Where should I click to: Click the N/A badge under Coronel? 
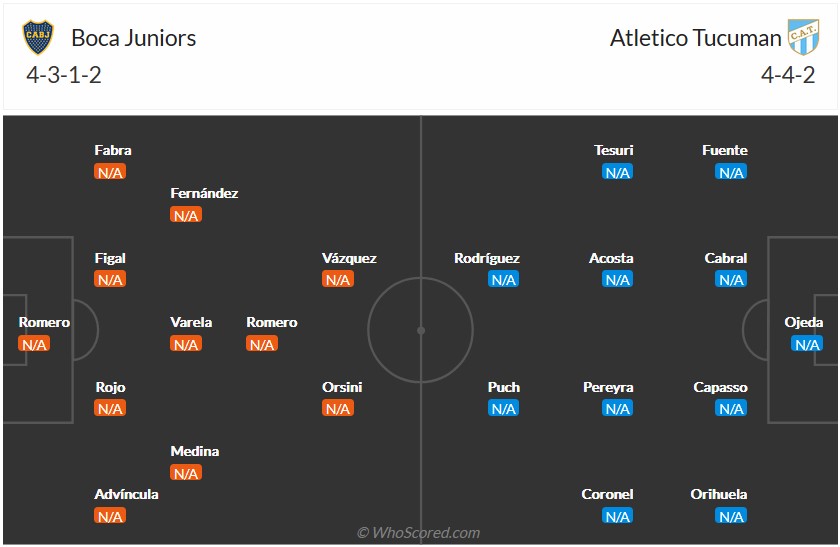click(x=617, y=516)
